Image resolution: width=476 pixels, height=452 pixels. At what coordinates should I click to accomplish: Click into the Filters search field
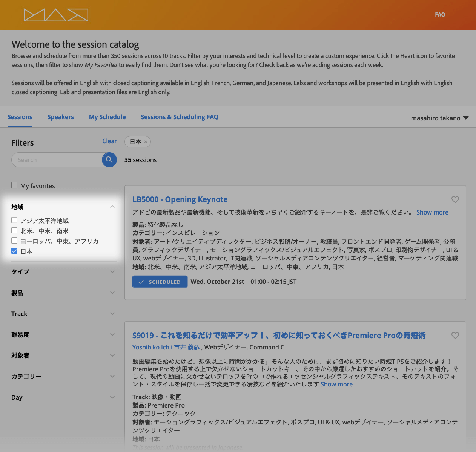click(x=57, y=160)
